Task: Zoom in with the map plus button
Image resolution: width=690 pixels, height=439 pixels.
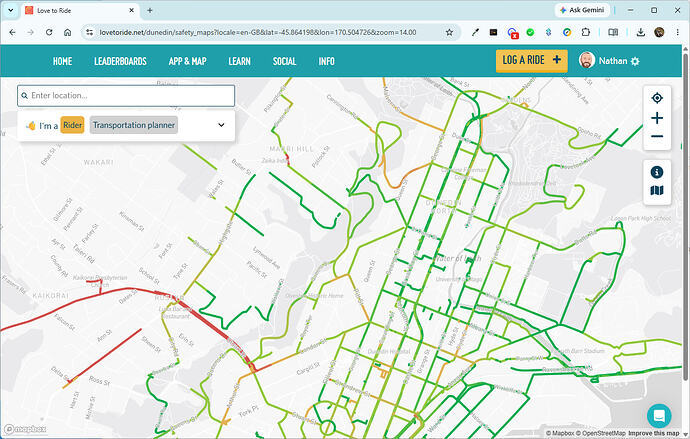Action: pos(657,118)
